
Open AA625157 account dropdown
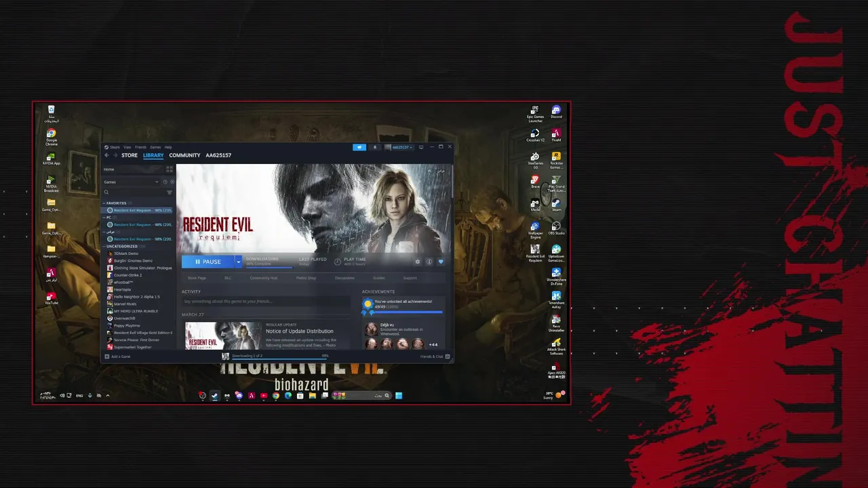398,147
